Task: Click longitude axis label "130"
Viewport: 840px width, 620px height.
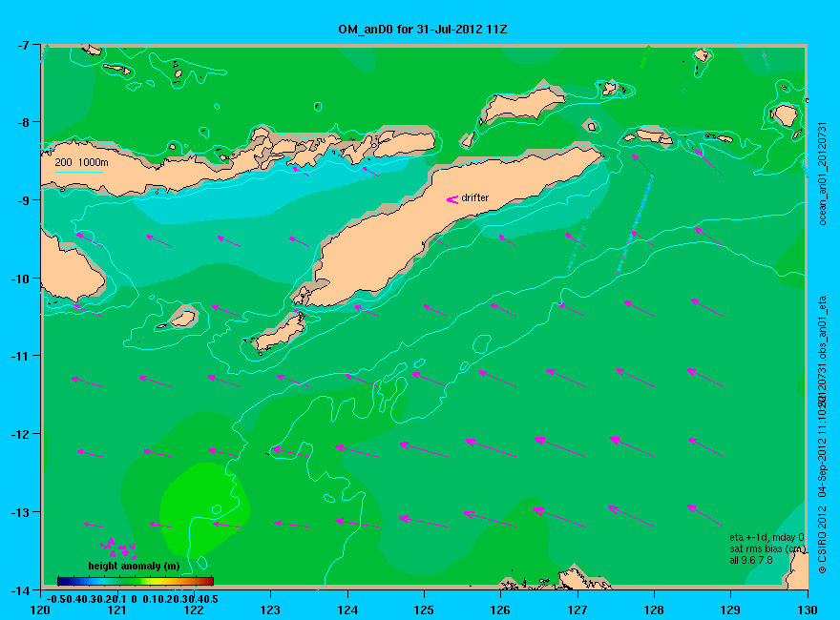Action: [808, 610]
